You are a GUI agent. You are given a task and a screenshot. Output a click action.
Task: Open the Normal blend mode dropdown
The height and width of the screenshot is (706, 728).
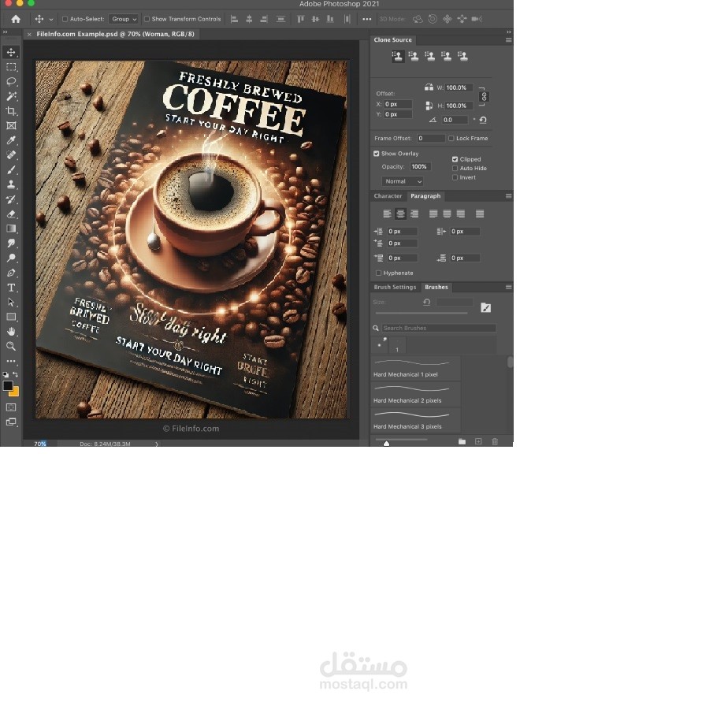click(402, 181)
